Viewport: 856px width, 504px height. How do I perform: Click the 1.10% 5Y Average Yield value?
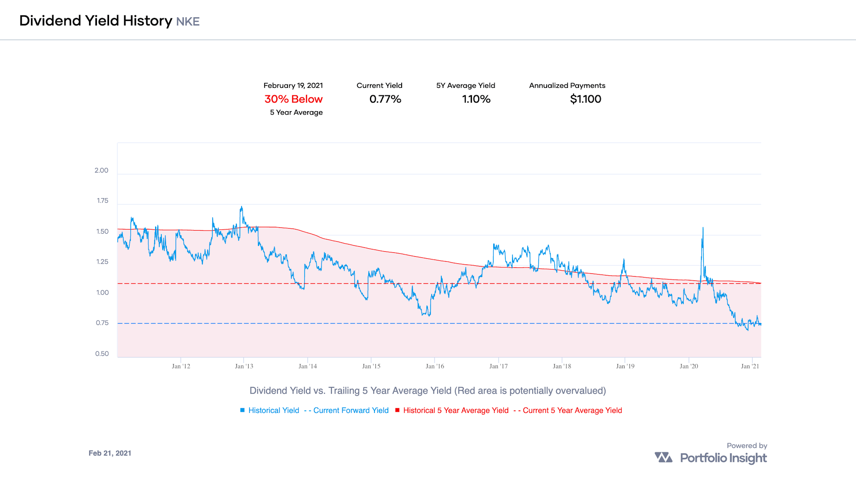[x=476, y=99]
